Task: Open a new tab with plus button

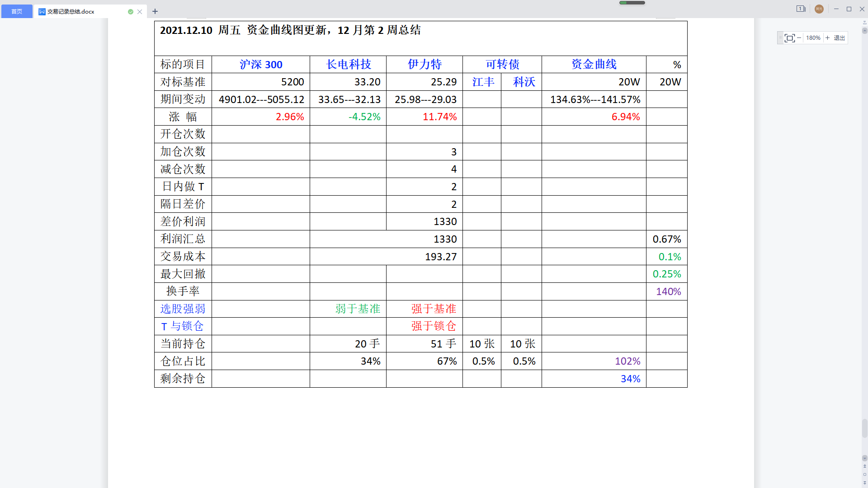Action: point(155,11)
